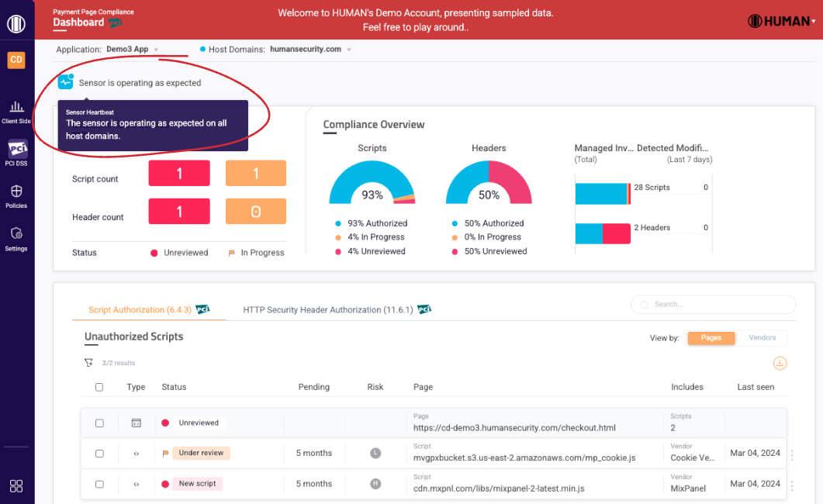Open the Client Side bar chart icon
This screenshot has width=823, height=504.
pos(16,106)
